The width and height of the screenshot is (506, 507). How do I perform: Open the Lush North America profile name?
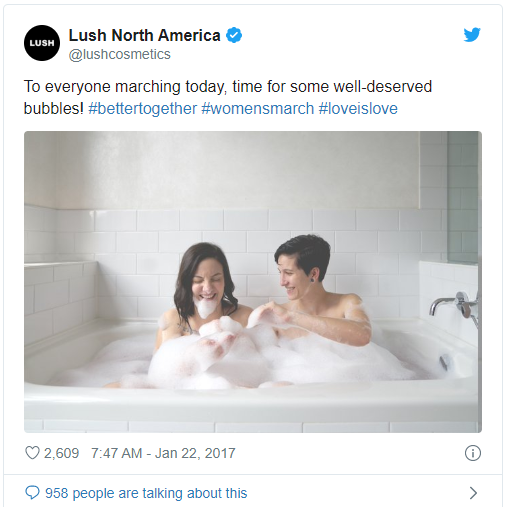click(x=144, y=35)
